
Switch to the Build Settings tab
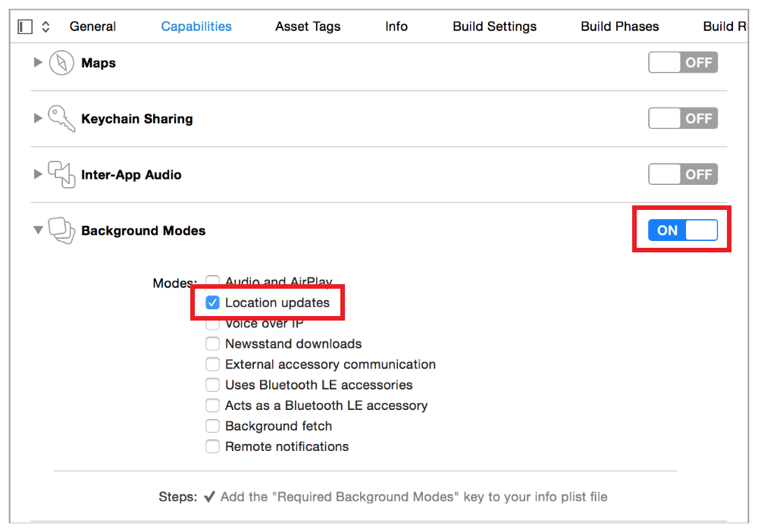tap(494, 26)
